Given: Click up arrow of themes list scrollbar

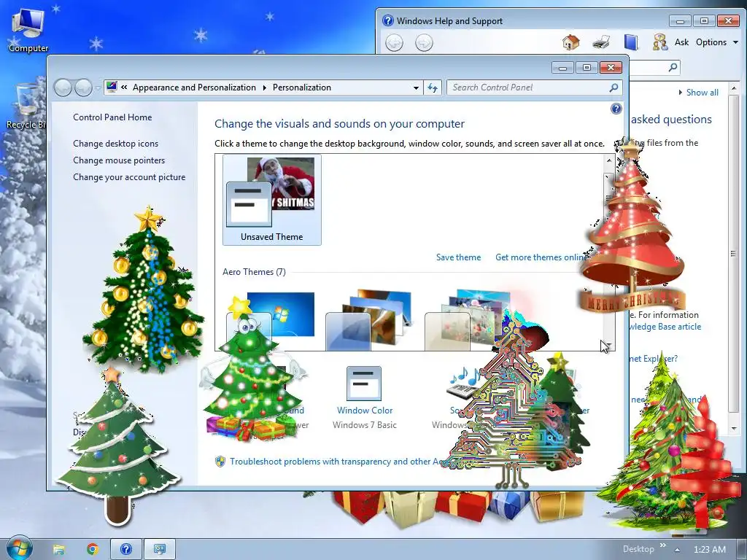Looking at the screenshot, I should (609, 161).
